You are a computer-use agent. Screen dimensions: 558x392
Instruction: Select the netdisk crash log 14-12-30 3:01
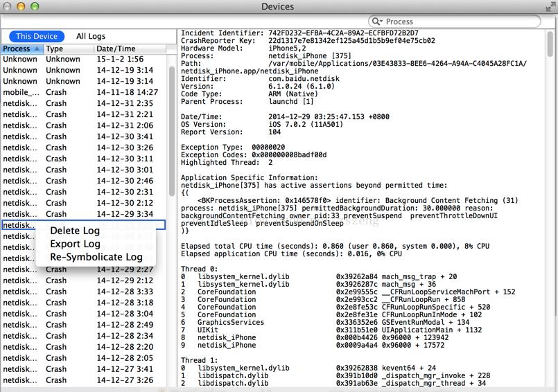pos(84,170)
